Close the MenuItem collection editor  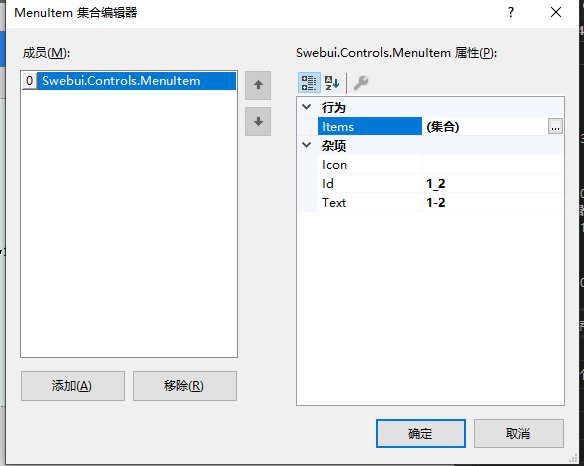[x=556, y=13]
